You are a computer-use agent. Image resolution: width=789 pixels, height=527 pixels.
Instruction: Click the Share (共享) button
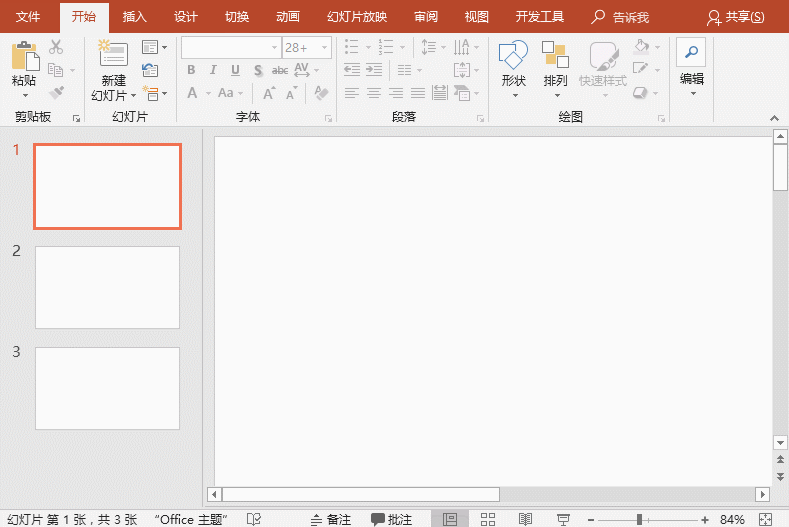(x=735, y=17)
